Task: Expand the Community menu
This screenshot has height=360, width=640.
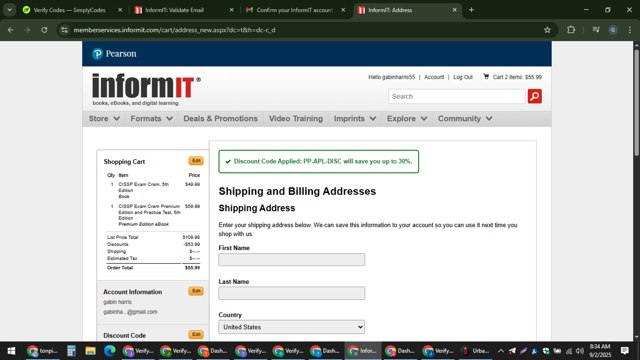Action: (x=464, y=118)
